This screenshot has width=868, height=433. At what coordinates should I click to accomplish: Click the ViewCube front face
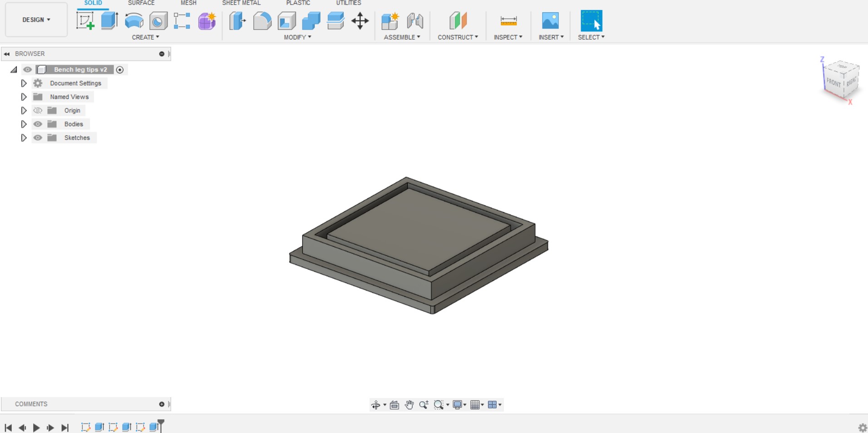833,82
